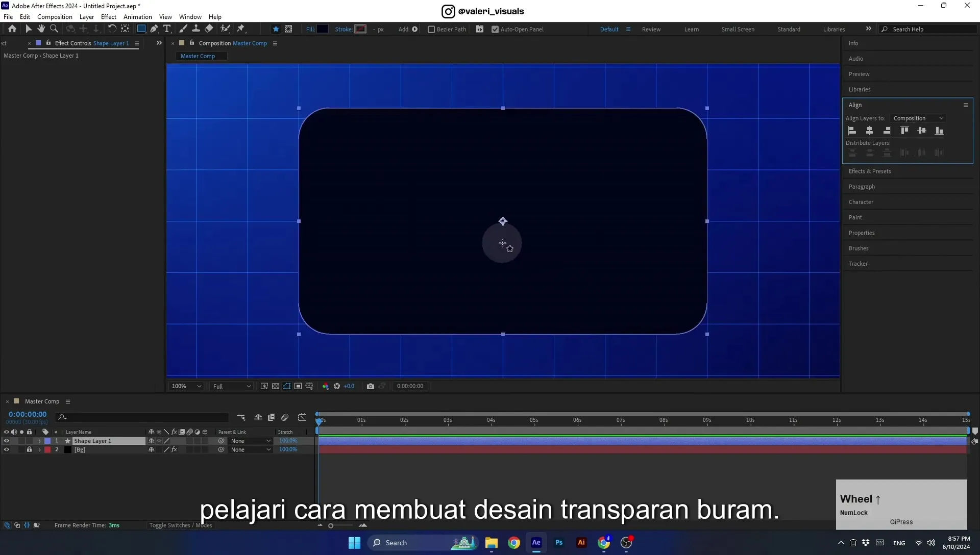Switch to Small Screen workspace

[738, 30]
